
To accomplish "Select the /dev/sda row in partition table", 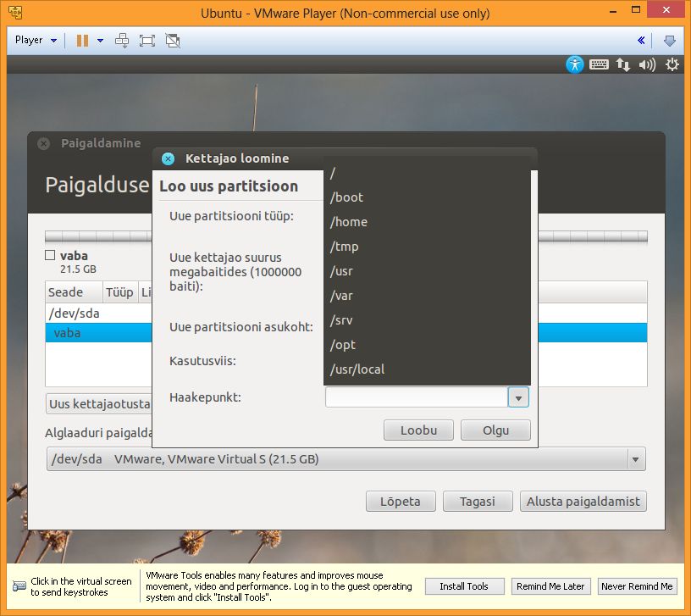I will [98, 314].
